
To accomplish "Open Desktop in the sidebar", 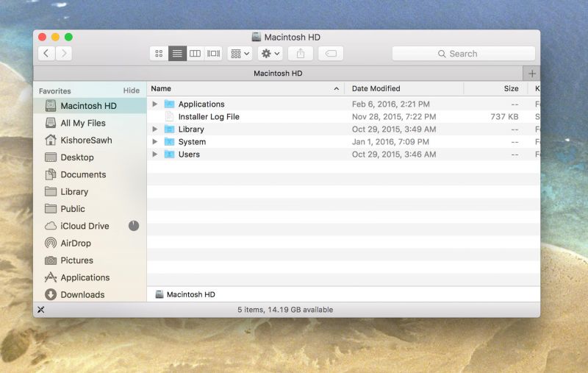I will click(90, 157).
